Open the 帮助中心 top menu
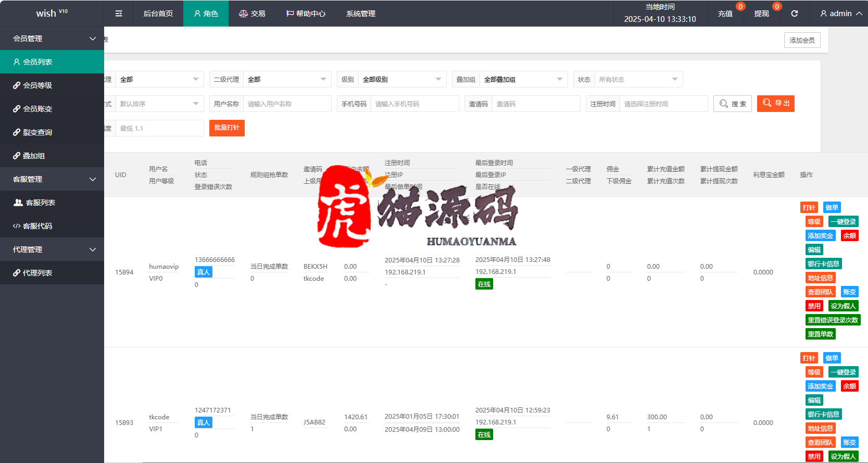Screen dimensions: 868x463 (306, 14)
